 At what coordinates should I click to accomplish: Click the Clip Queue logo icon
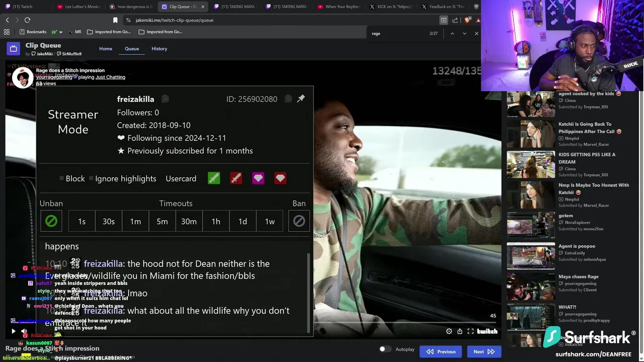point(14,49)
